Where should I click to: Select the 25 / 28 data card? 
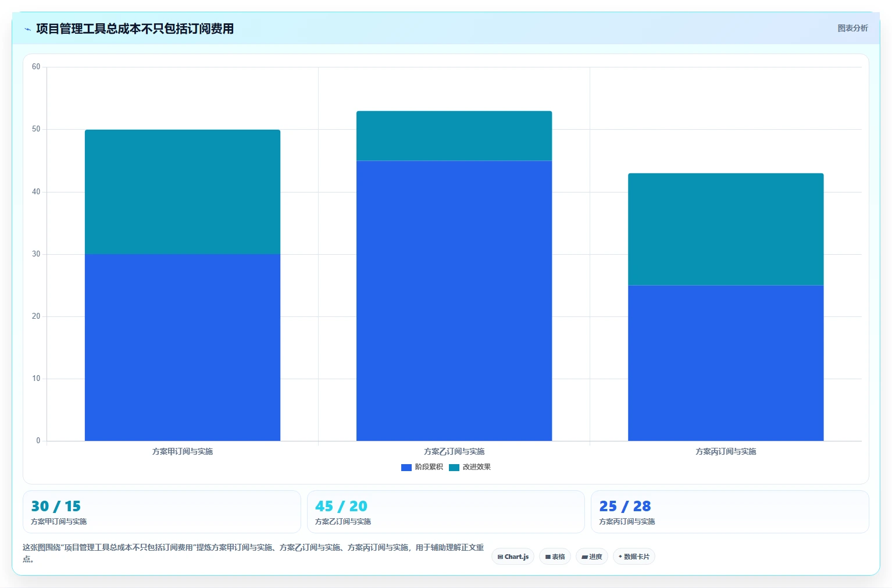[x=730, y=512]
